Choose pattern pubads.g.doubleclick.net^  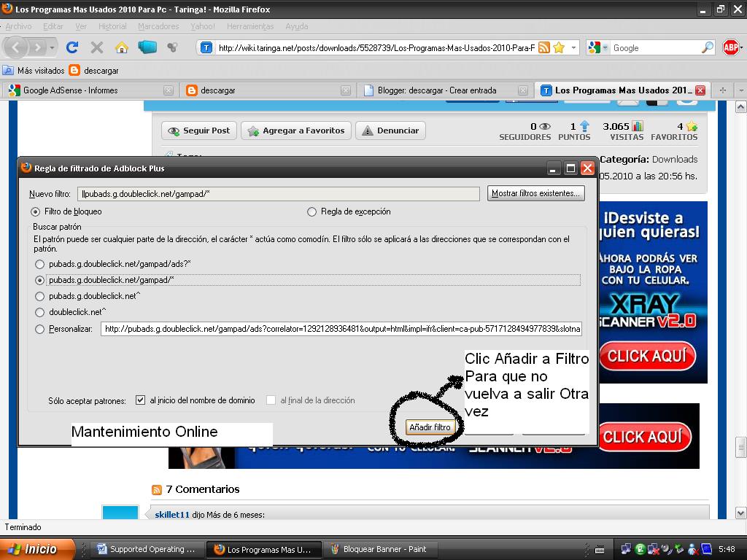click(39, 296)
